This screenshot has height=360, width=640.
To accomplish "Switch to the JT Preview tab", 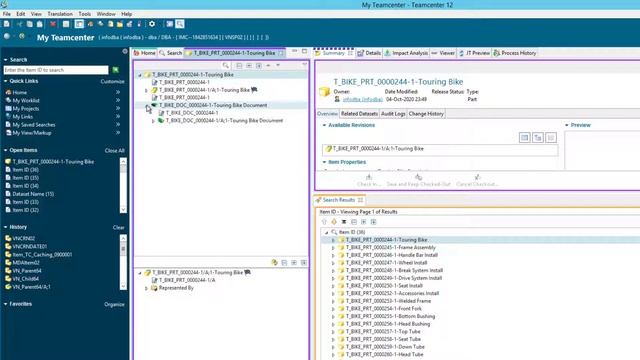I will tap(474, 53).
